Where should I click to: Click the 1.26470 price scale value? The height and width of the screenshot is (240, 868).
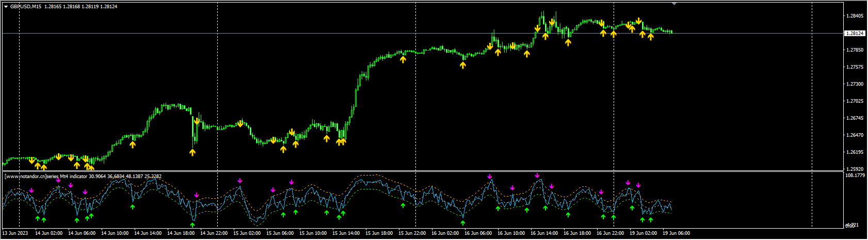click(x=855, y=135)
